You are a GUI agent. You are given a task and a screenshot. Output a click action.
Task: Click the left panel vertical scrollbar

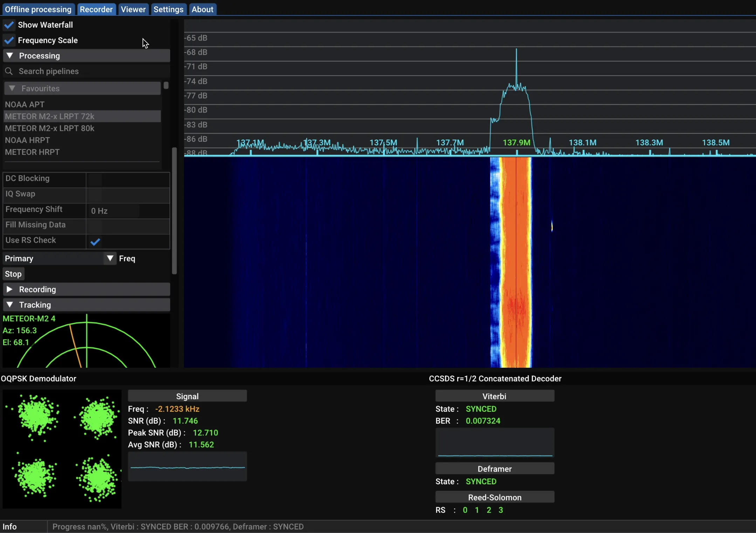[174, 210]
